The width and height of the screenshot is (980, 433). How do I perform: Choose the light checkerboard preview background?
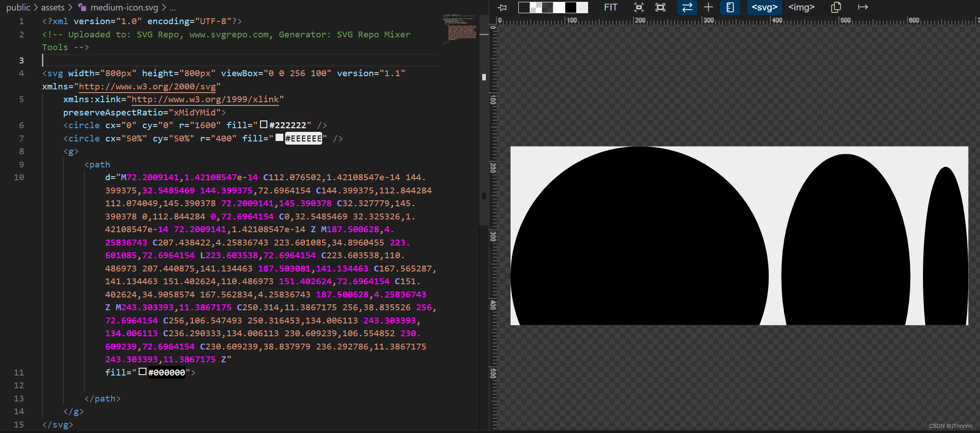pyautogui.click(x=536, y=7)
